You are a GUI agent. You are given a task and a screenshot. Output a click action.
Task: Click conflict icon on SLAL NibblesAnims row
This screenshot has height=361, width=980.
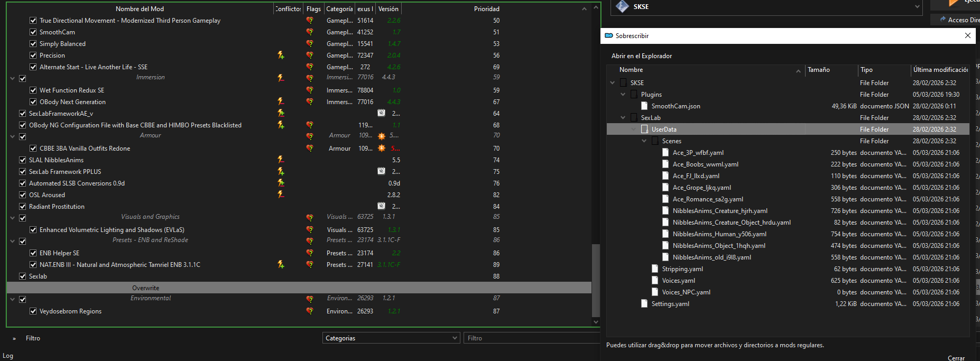point(281,160)
